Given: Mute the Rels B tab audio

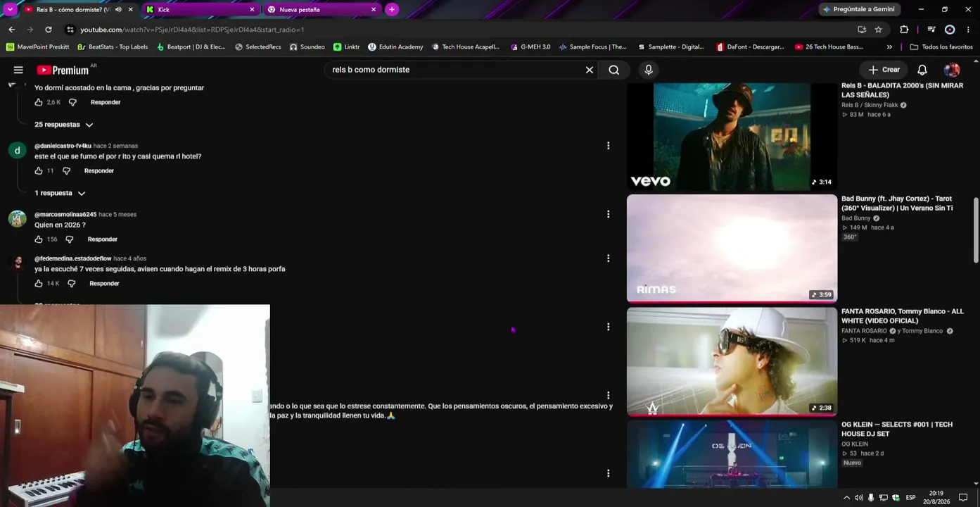Looking at the screenshot, I should 118,9.
